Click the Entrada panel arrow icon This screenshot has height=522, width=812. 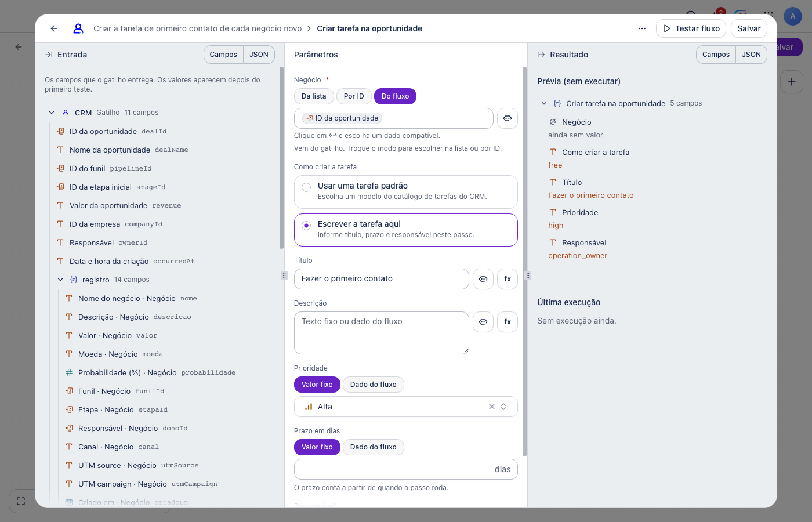pos(49,55)
